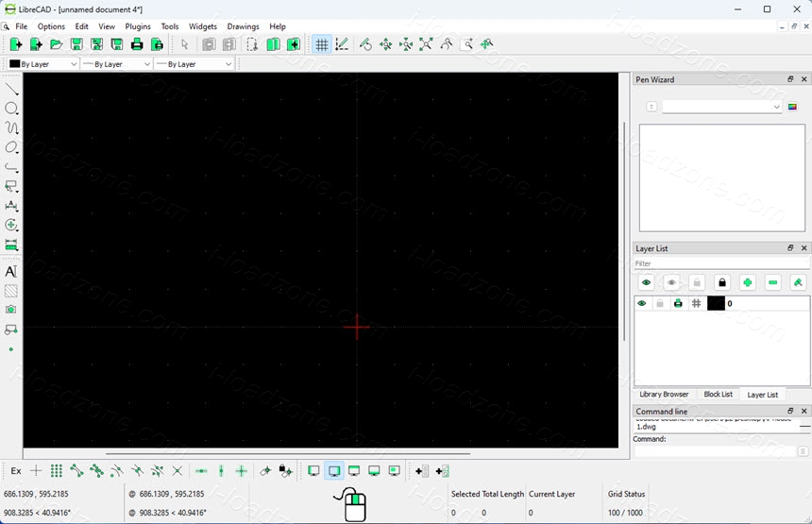Open the Widgets menu
The height and width of the screenshot is (524, 812).
click(202, 26)
